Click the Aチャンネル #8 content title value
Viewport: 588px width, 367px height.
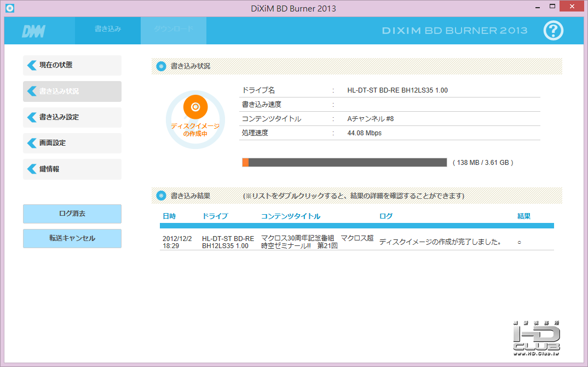371,118
